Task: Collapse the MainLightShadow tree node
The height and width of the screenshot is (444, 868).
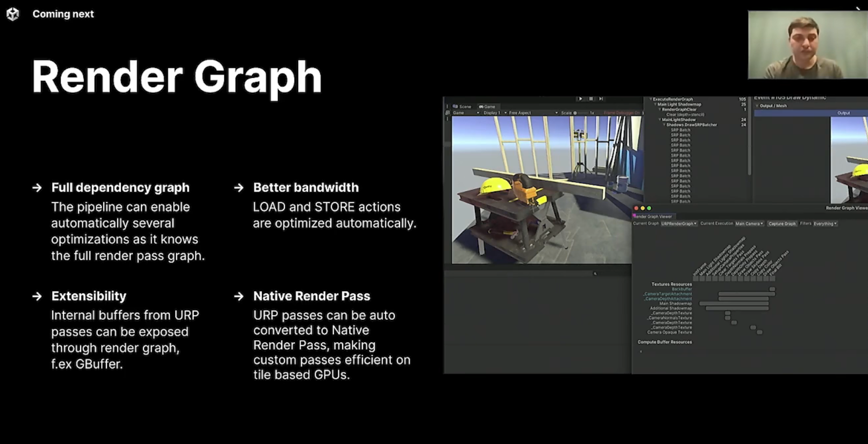Action: 660,119
